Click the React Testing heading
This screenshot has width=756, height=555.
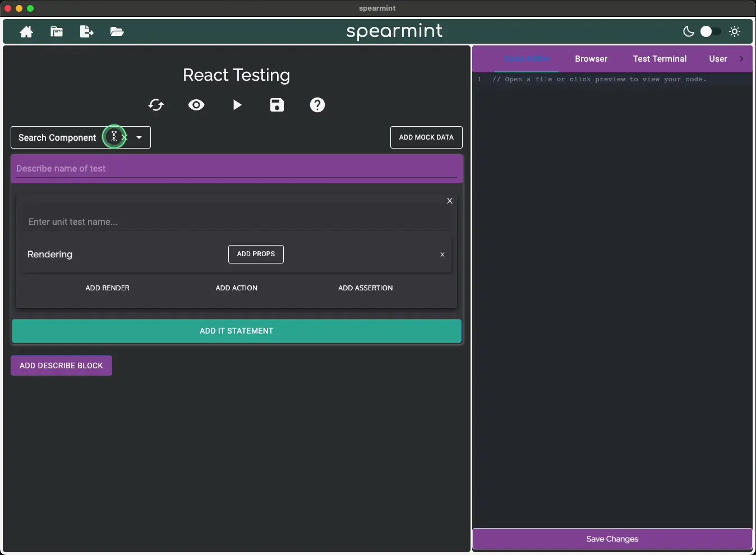click(x=237, y=75)
